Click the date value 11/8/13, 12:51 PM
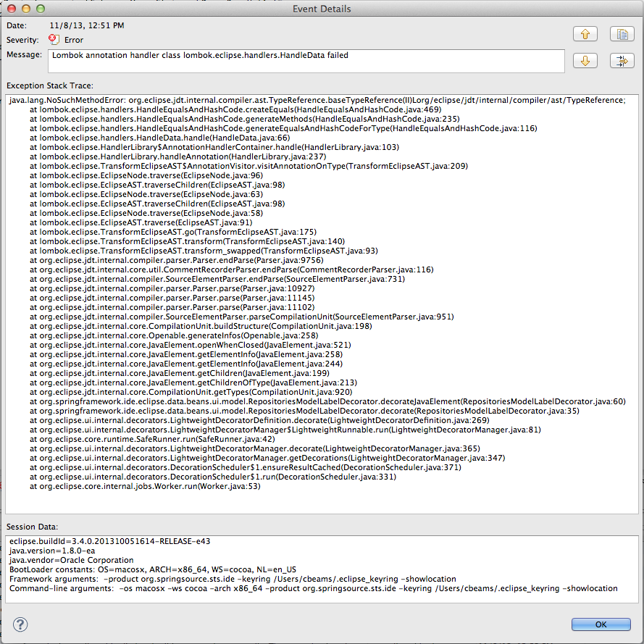 pyautogui.click(x=87, y=25)
